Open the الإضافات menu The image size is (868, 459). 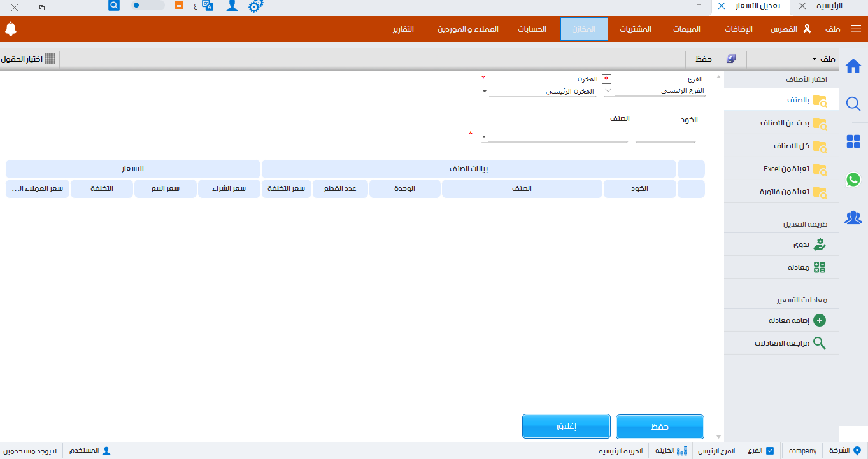(x=739, y=29)
